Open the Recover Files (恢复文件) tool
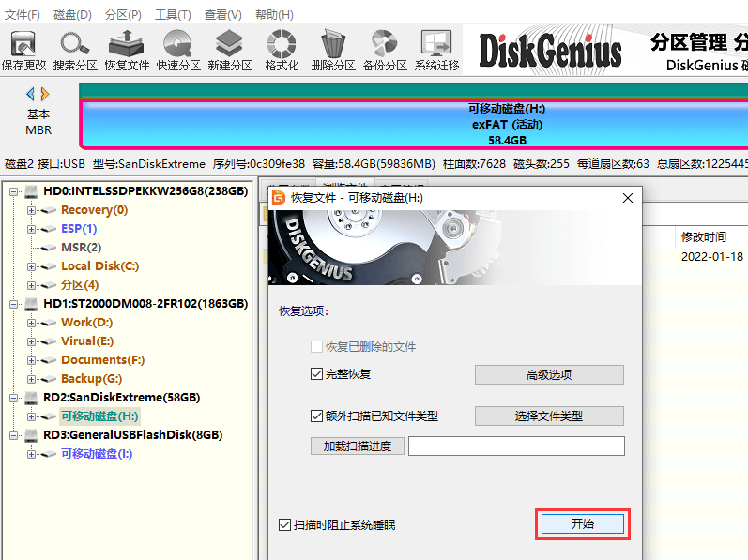Image resolution: width=748 pixels, height=560 pixels. (x=127, y=50)
